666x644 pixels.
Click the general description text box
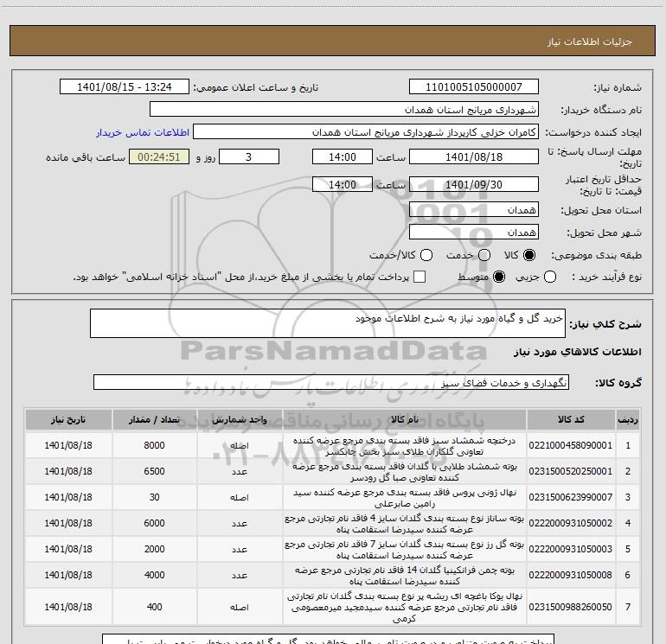(328, 323)
